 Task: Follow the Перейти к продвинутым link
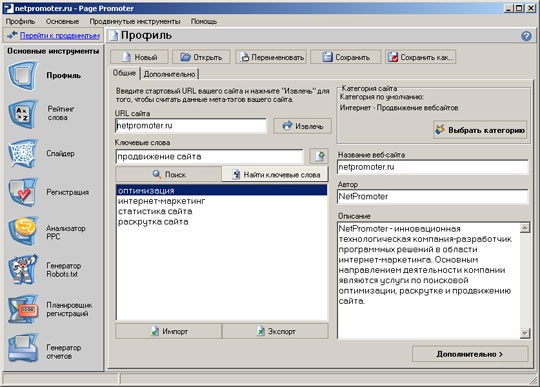tap(60, 35)
